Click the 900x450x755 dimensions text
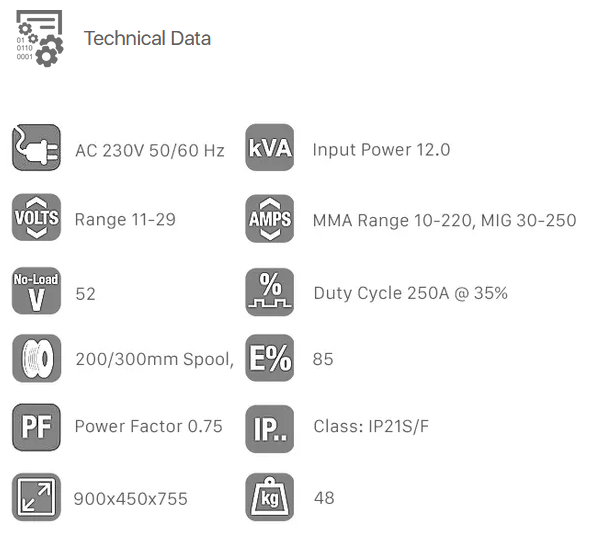593x546 pixels. tap(130, 499)
